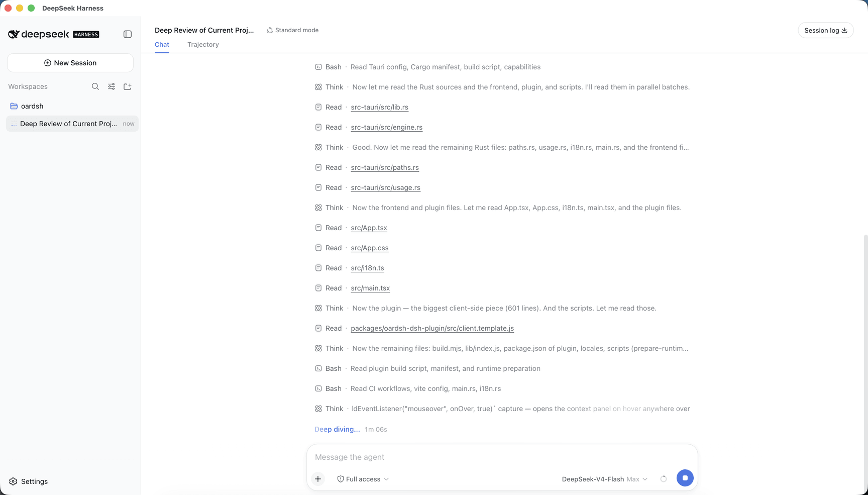Focus the Message the agent input
Screen dimensions: 868x495
pyautogui.click(x=502, y=457)
